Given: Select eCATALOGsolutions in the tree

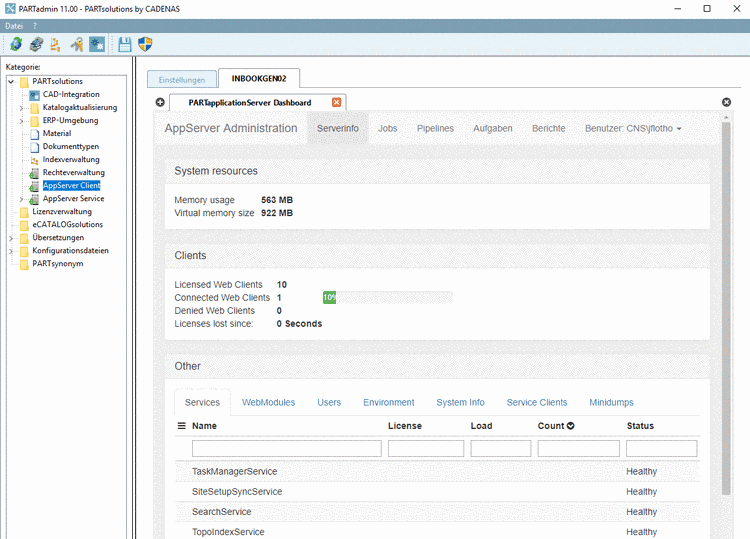Looking at the screenshot, I should click(67, 224).
